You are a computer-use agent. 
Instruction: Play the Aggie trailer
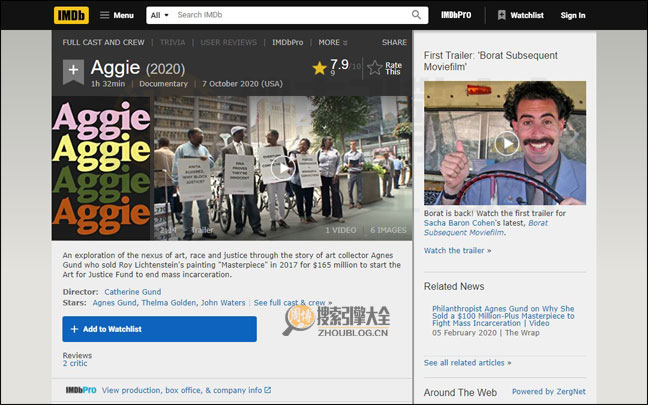(283, 168)
